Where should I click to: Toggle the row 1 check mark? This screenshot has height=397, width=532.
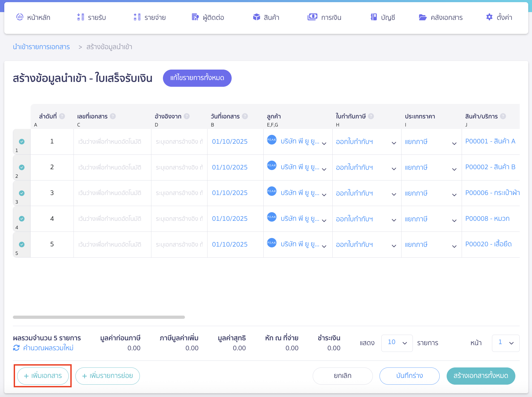[22, 142]
